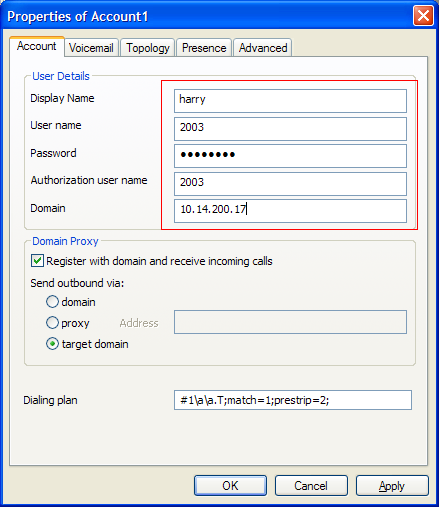Select the proxy radio button
440x507 pixels.
[52, 323]
